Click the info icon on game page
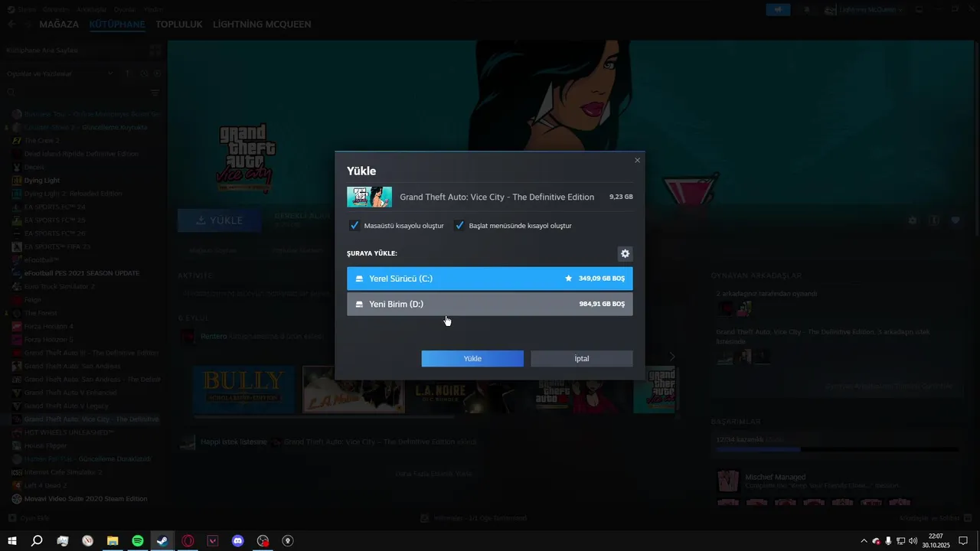980x551 pixels. [x=934, y=220]
